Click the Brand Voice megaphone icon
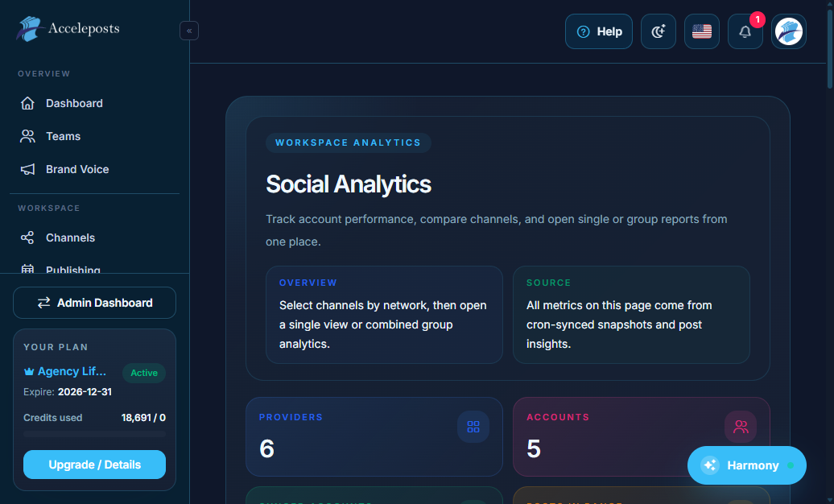Image resolution: width=834 pixels, height=504 pixels. (x=27, y=169)
